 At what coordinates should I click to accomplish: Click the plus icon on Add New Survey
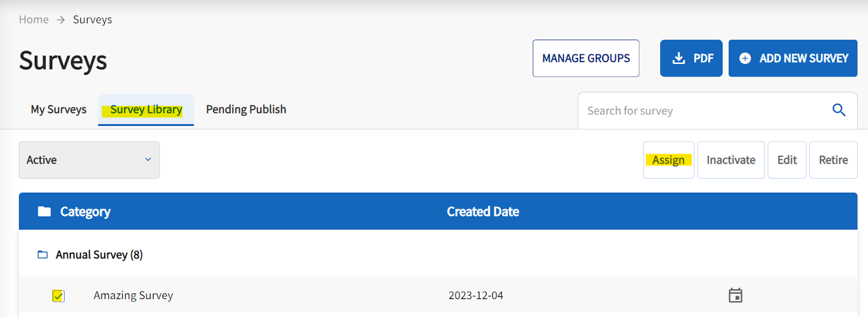tap(745, 58)
